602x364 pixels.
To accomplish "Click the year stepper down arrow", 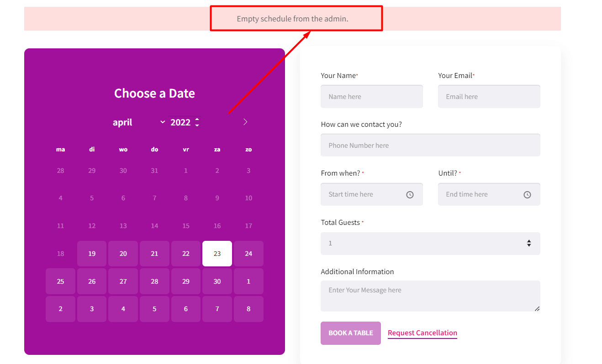I will (x=197, y=125).
